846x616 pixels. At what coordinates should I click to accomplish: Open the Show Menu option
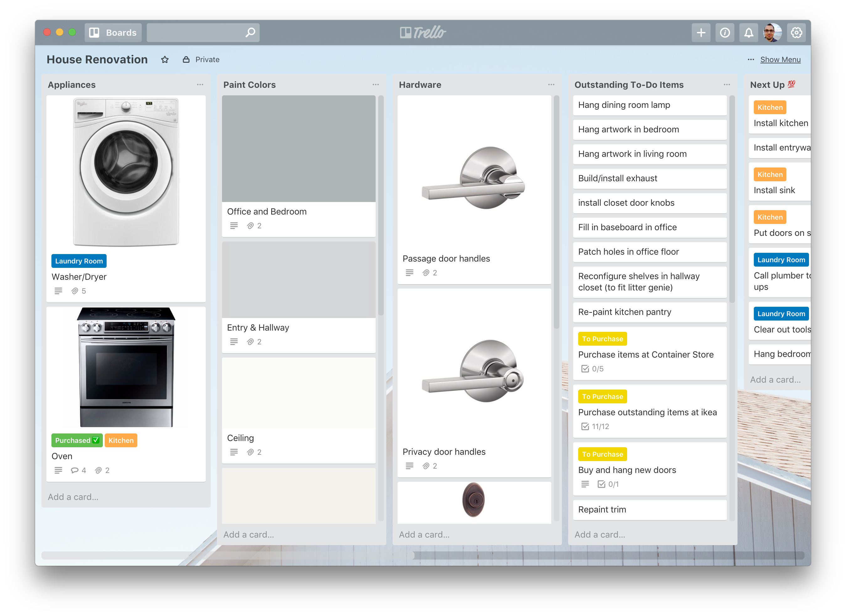tap(780, 59)
